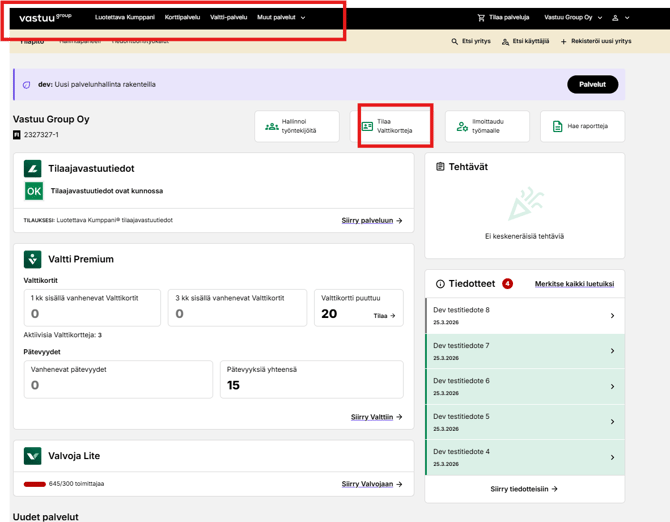Click Tilaa link in Valttikortti puuttuu card
Image resolution: width=670 pixels, height=522 pixels.
pyautogui.click(x=384, y=316)
